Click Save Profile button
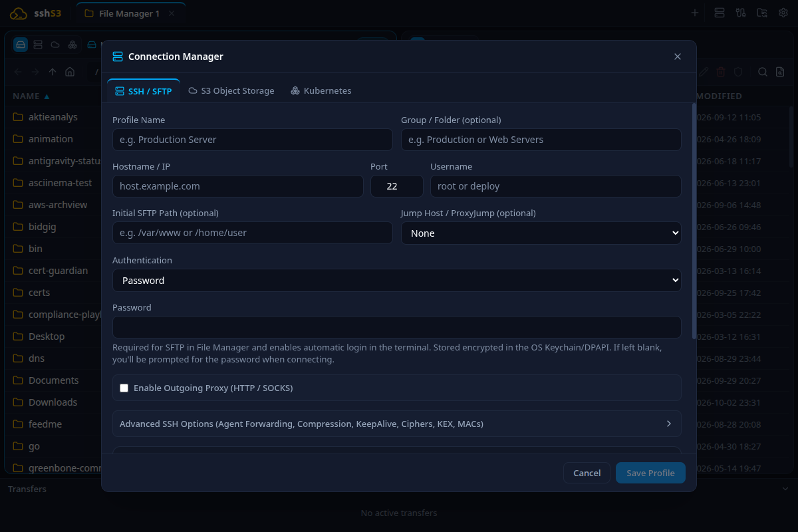 point(650,473)
